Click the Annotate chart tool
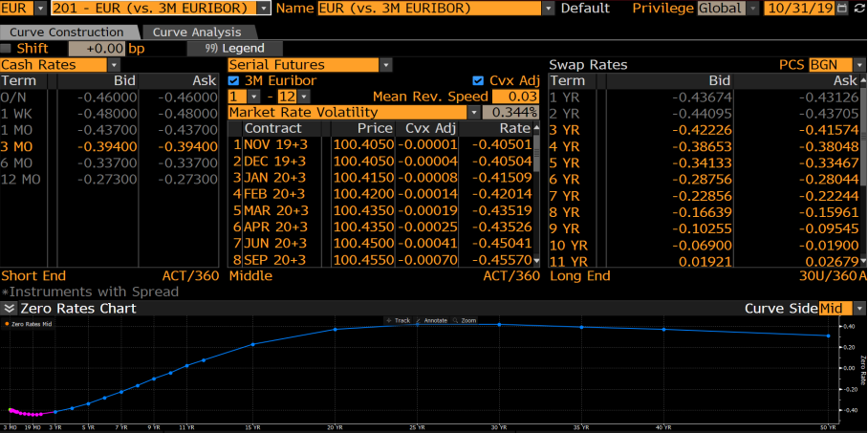 (x=435, y=320)
